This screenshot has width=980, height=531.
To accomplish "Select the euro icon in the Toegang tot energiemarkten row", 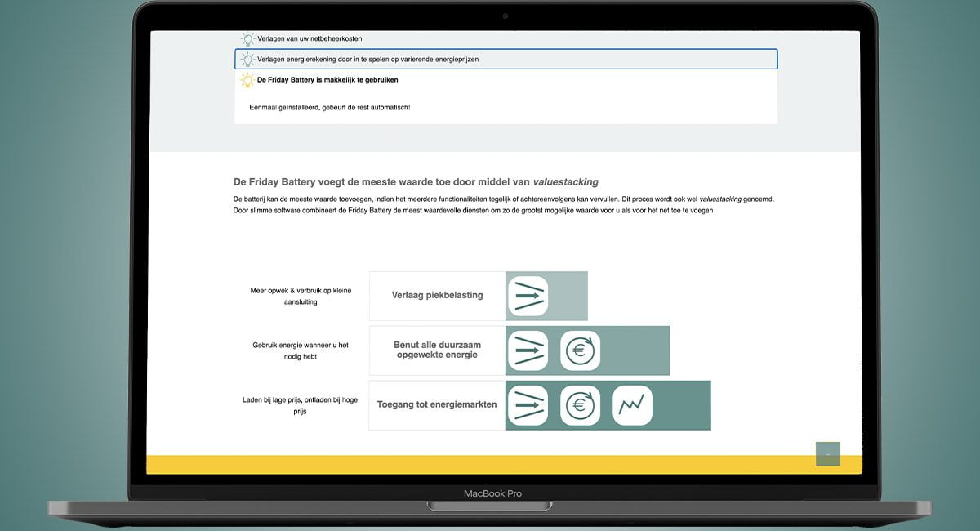I will click(580, 405).
